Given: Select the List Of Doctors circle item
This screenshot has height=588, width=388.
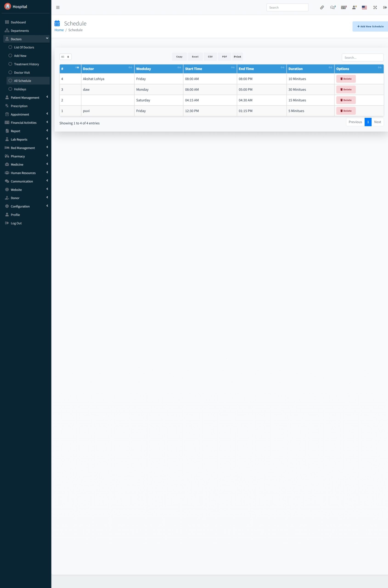Looking at the screenshot, I should pyautogui.click(x=10, y=47).
